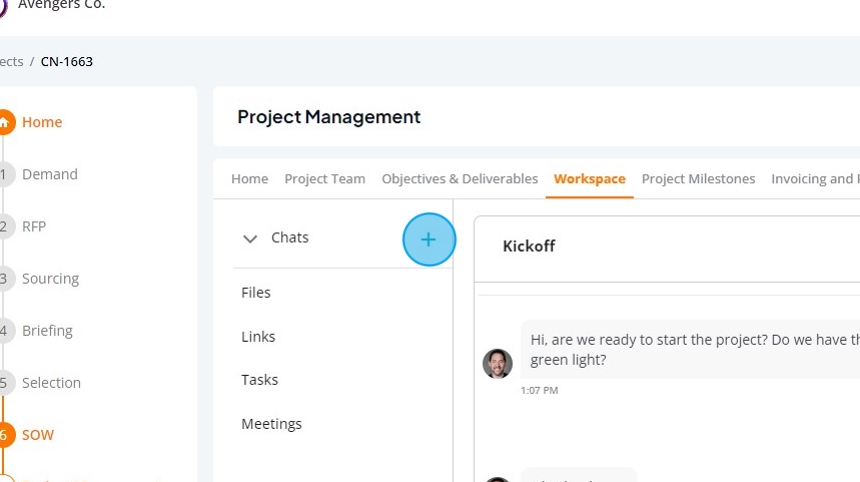Go to the Briefing step

click(47, 331)
